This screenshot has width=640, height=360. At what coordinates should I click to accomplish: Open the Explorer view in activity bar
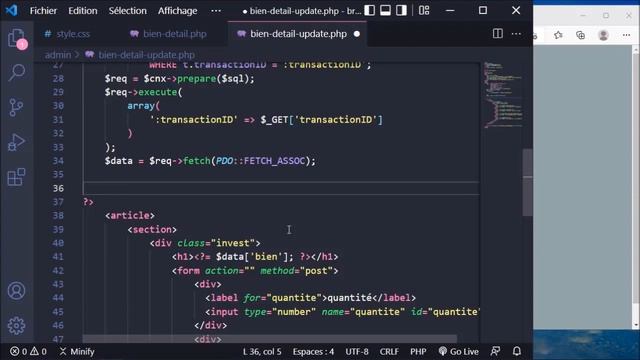[17, 39]
